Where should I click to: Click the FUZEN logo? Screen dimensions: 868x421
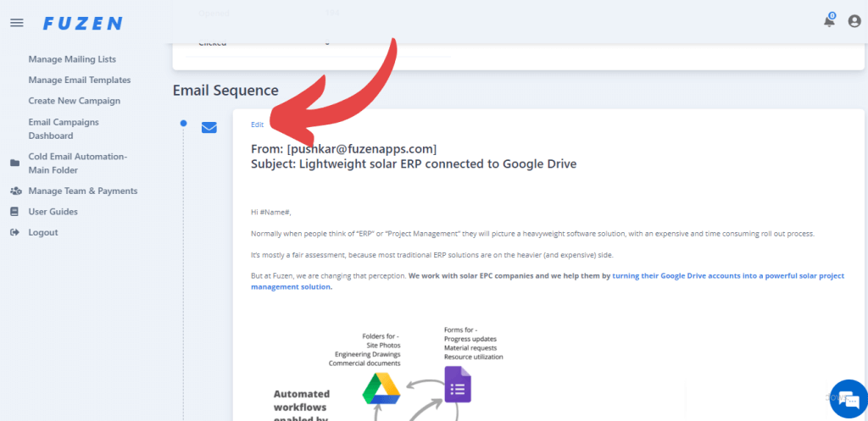click(83, 23)
